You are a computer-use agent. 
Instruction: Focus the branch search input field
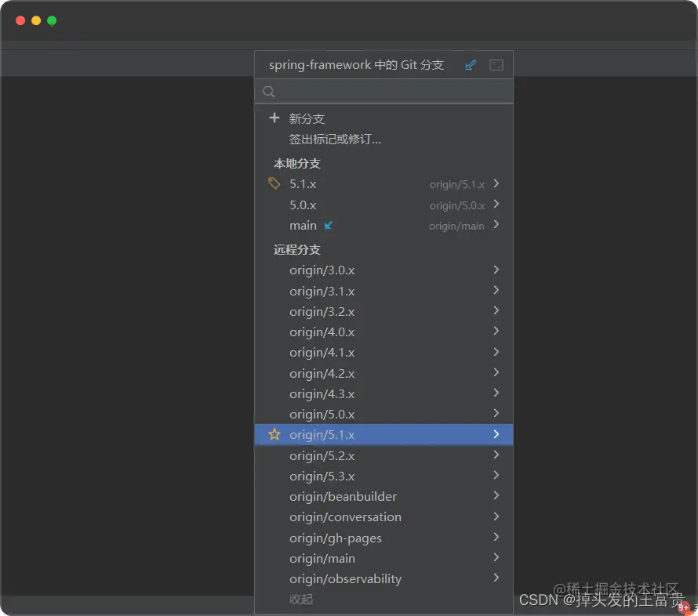point(384,92)
